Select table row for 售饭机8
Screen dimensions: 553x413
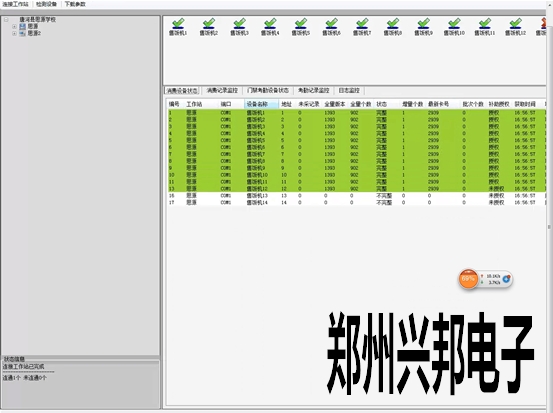[357, 161]
